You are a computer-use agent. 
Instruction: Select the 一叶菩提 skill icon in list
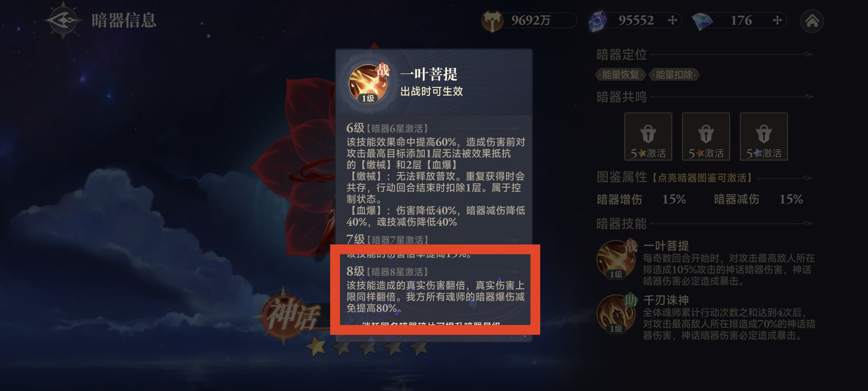(x=616, y=259)
